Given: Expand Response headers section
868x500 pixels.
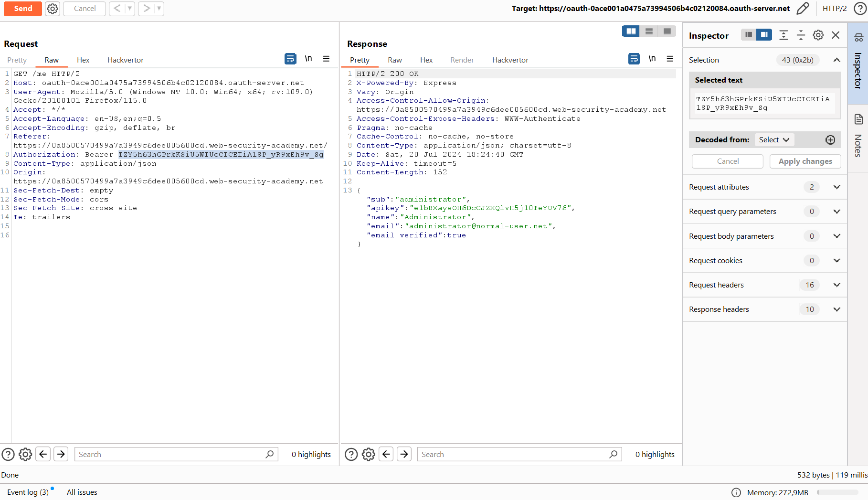Looking at the screenshot, I should tap(836, 309).
